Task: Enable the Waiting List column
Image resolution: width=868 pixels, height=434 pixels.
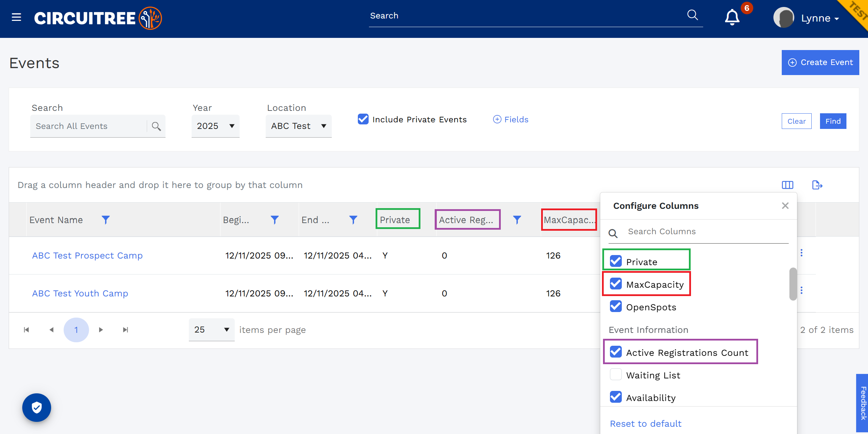Action: point(616,375)
